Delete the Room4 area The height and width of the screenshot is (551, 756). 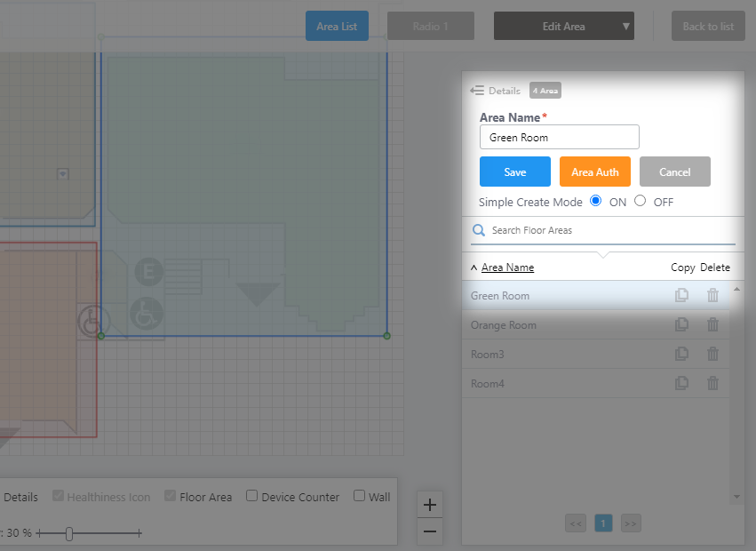click(x=712, y=384)
